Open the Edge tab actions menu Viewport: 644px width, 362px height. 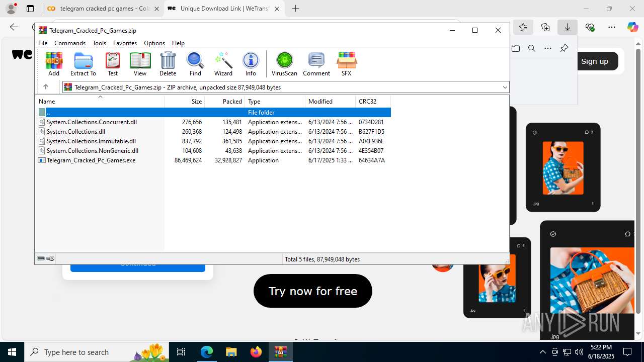[30, 9]
